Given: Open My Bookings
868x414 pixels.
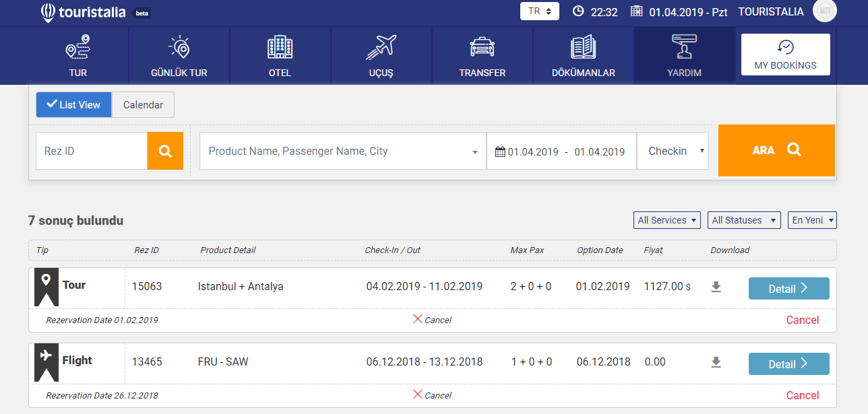Looking at the screenshot, I should pyautogui.click(x=785, y=55).
